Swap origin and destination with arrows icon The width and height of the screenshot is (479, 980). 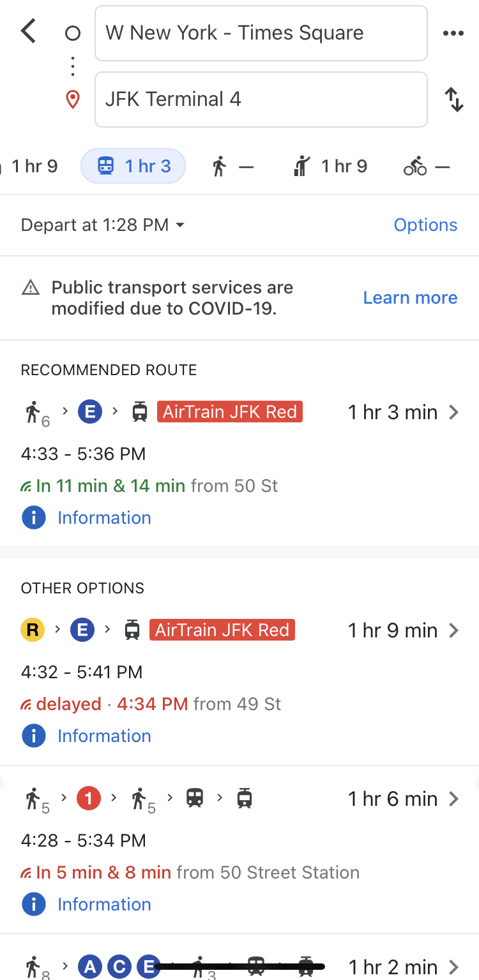click(453, 100)
